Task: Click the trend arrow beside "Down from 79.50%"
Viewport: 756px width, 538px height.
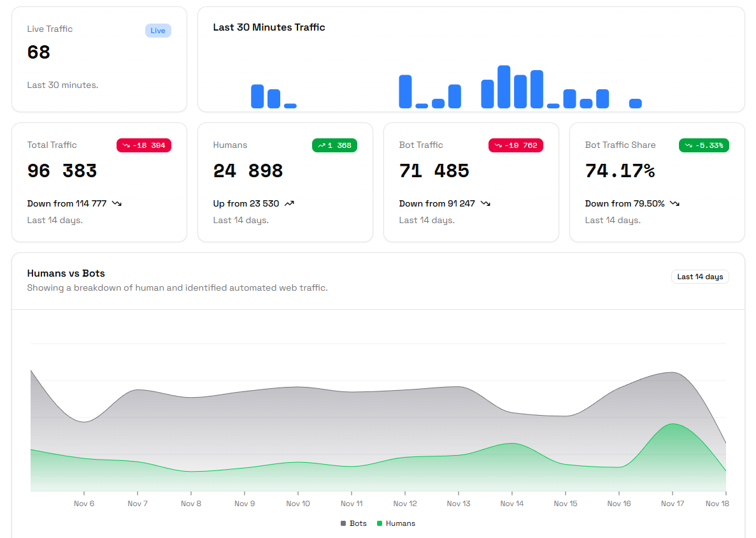Action: (x=674, y=203)
